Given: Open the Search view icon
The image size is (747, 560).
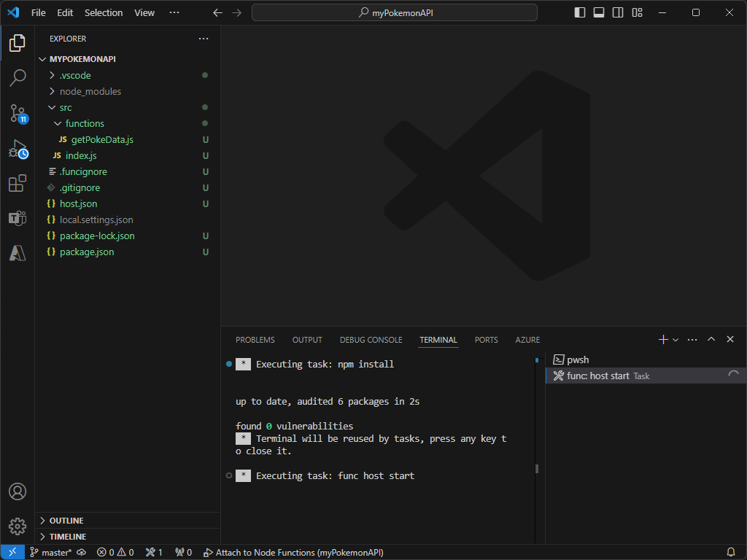Looking at the screenshot, I should (x=18, y=77).
